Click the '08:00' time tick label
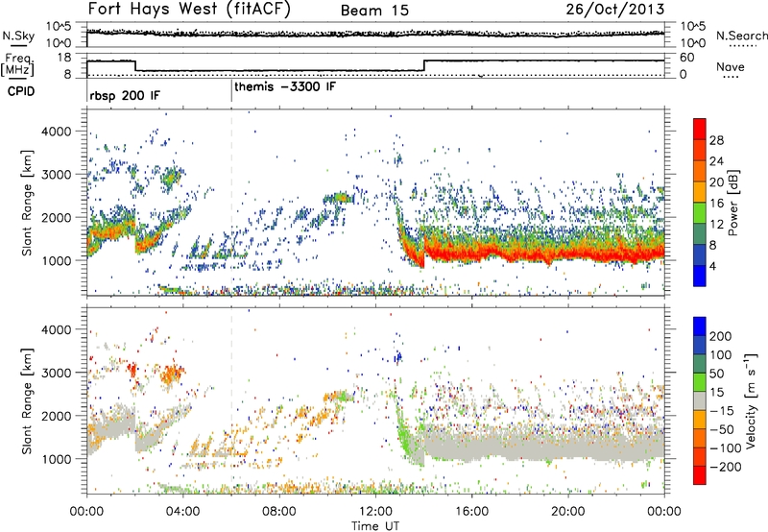The image size is (768, 532). click(x=279, y=512)
